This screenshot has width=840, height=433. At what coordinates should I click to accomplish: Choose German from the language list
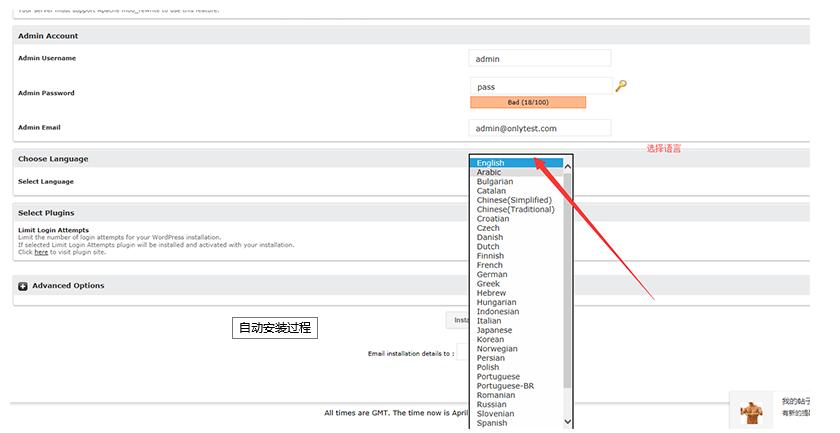516,274
